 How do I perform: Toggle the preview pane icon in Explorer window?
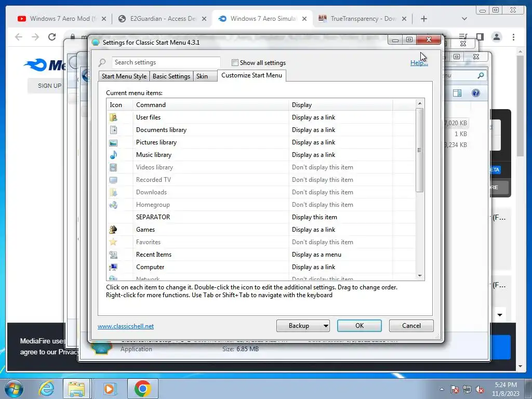pyautogui.click(x=457, y=93)
